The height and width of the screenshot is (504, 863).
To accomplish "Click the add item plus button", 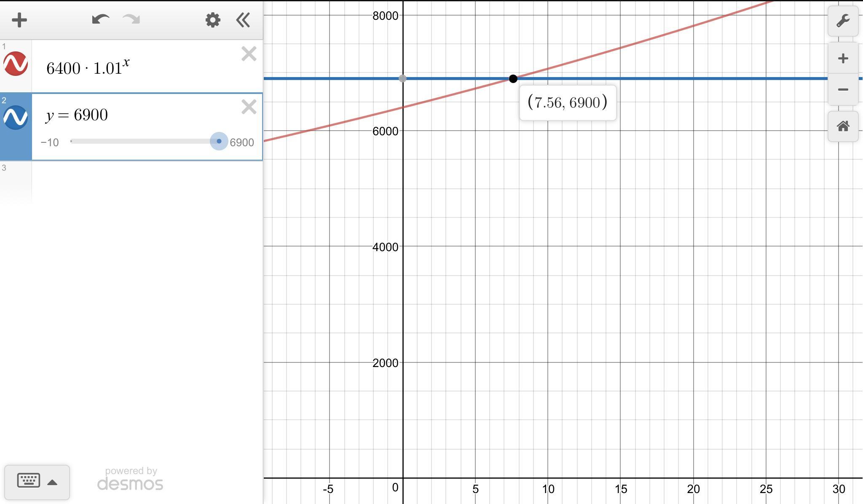I will (19, 20).
